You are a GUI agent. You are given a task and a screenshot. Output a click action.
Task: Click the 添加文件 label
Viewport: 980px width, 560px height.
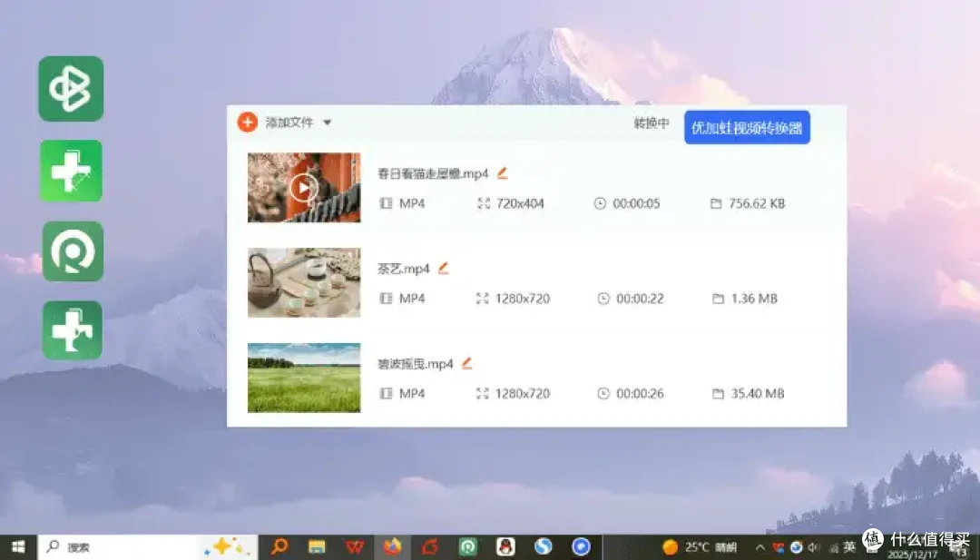click(x=289, y=123)
